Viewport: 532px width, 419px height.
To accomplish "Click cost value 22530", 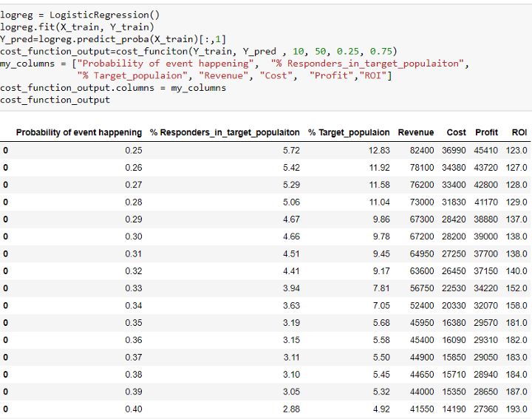I will [454, 288].
